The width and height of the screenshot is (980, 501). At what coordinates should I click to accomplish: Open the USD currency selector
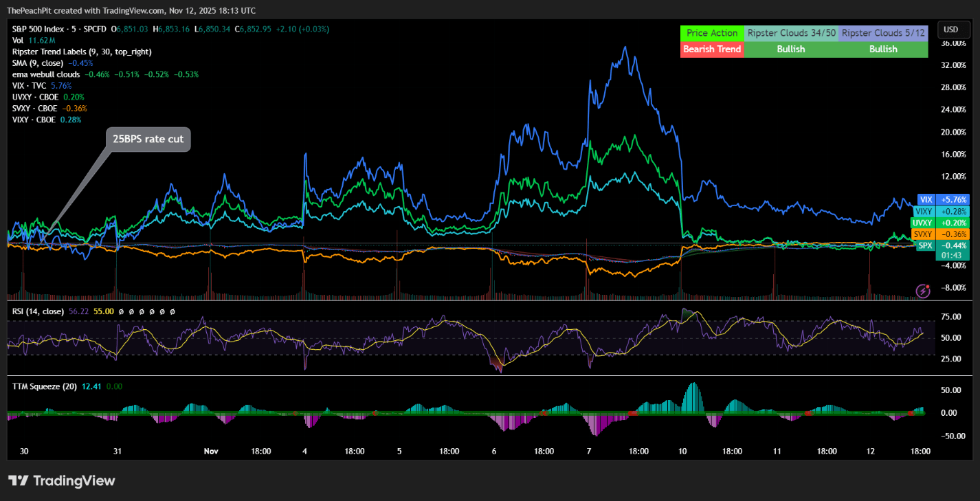(951, 30)
